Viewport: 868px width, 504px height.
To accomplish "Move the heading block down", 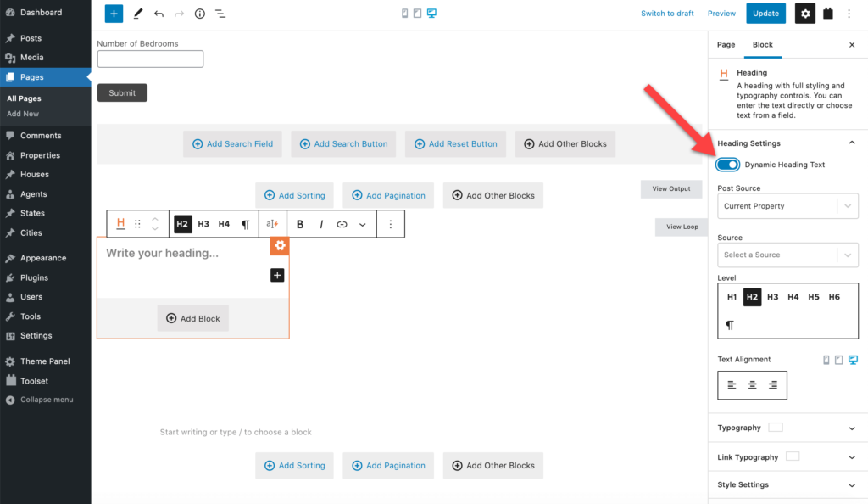I will [x=155, y=229].
